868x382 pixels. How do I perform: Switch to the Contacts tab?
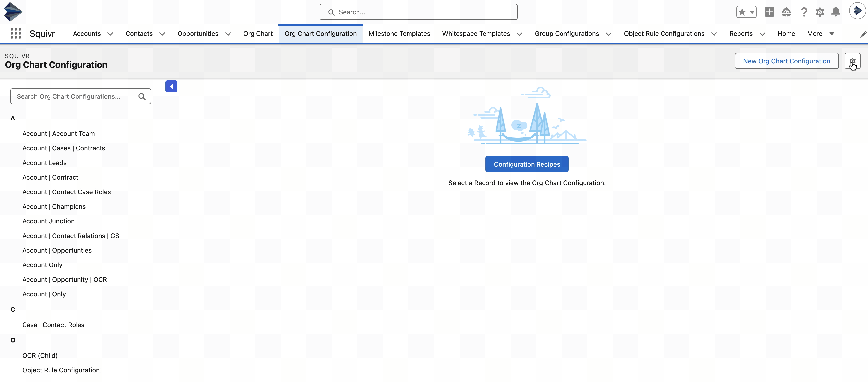point(139,34)
